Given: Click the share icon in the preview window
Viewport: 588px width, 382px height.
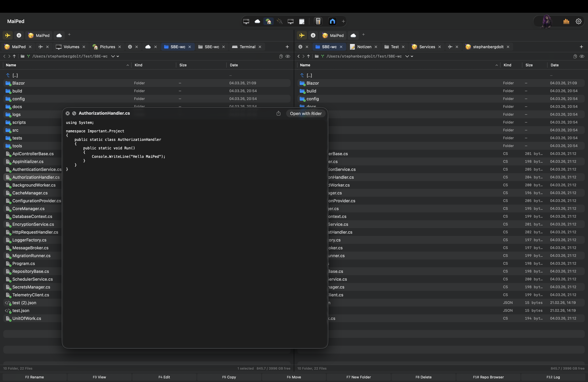Looking at the screenshot, I should coord(278,113).
